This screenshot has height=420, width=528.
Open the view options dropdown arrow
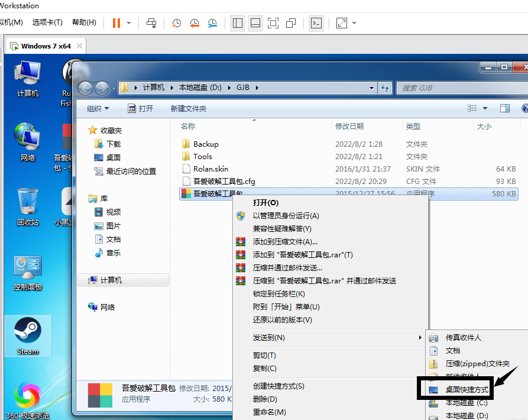pos(485,108)
